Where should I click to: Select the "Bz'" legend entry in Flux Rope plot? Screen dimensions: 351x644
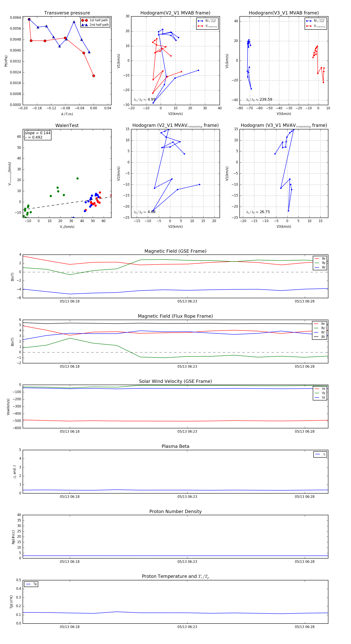pyautogui.click(x=320, y=333)
